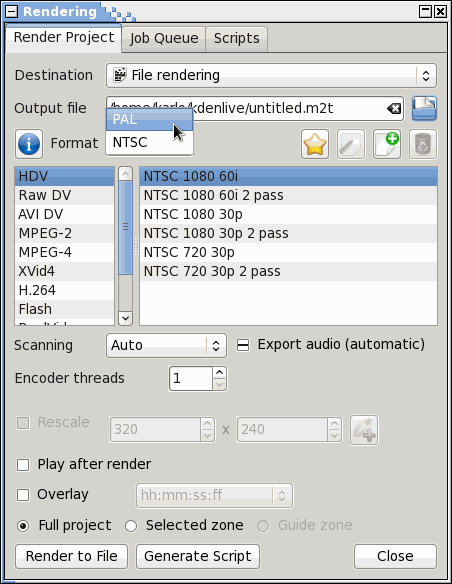Toggle the Export audio (automatic) checkbox
The width and height of the screenshot is (452, 584).
point(243,345)
